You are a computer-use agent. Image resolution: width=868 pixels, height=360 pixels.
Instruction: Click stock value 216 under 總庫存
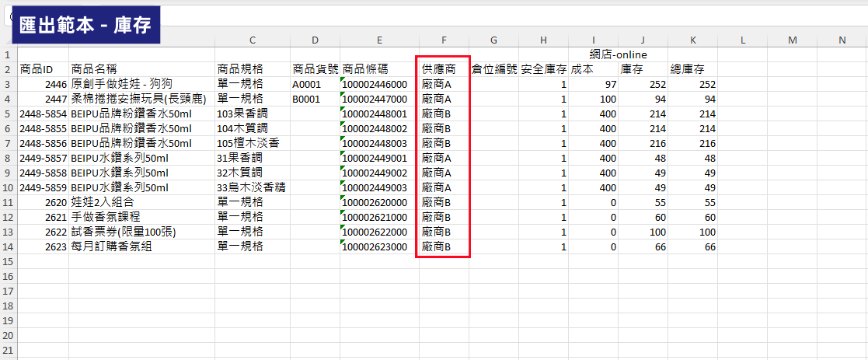click(692, 143)
